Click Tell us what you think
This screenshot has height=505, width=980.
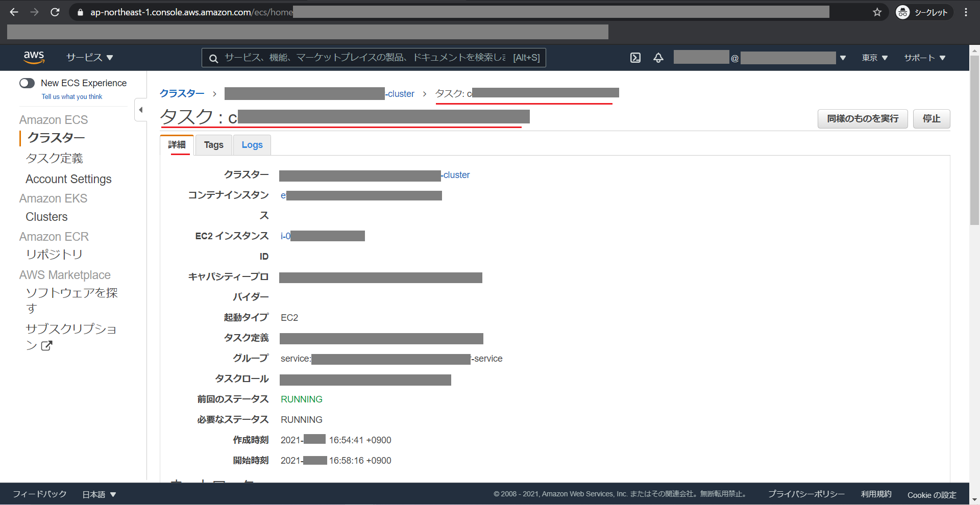coord(72,97)
